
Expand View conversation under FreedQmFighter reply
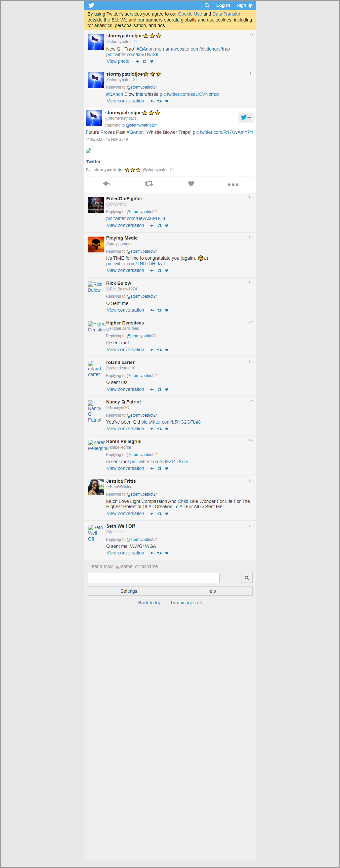125,226
